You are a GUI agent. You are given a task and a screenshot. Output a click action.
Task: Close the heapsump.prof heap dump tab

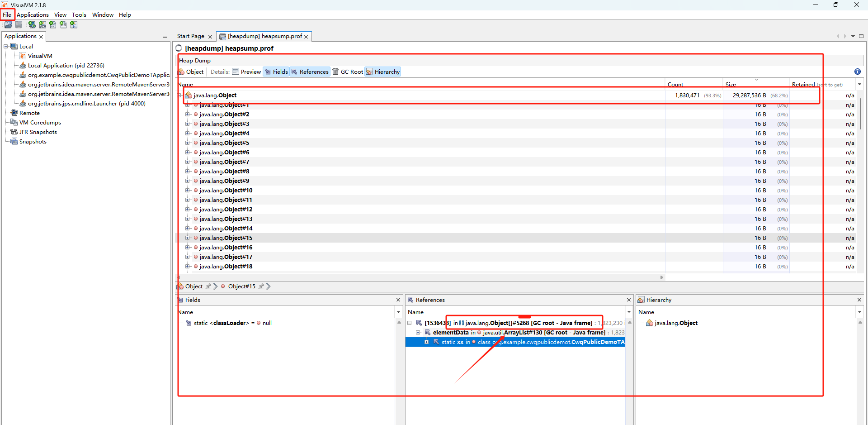click(306, 37)
